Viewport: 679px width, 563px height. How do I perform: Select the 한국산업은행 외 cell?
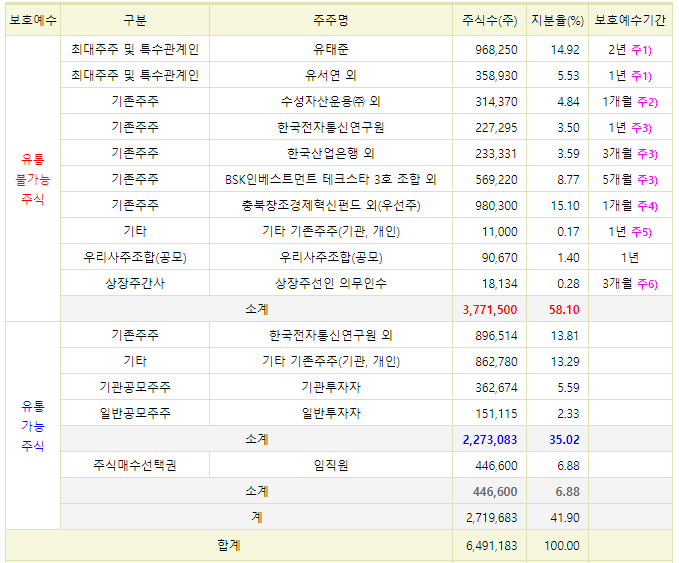click(x=331, y=153)
